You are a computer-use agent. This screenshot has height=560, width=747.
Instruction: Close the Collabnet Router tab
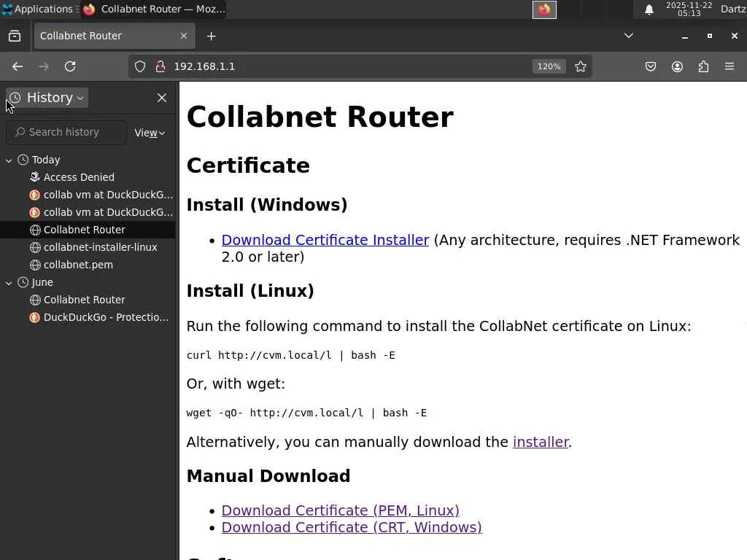[x=183, y=36]
